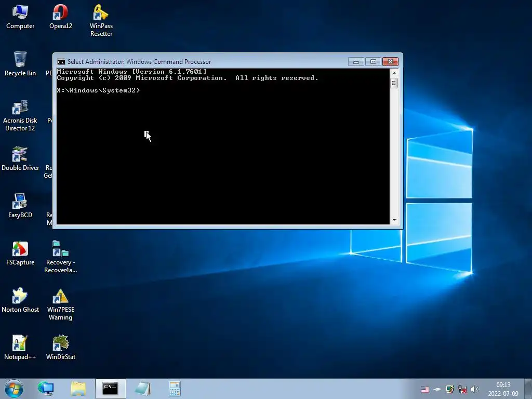The width and height of the screenshot is (532, 399).
Task: Click the Show Desktop strip at taskbar end
Action: [528, 389]
